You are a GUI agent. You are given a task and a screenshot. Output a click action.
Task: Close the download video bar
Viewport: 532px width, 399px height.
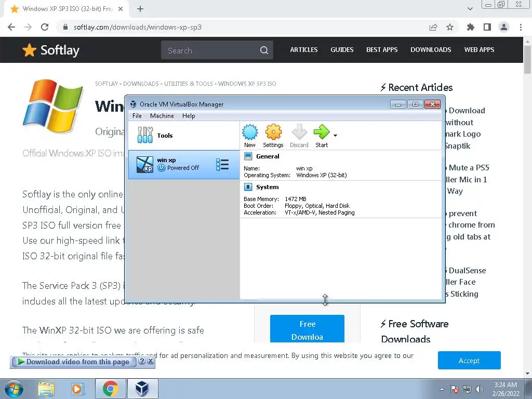coord(150,362)
